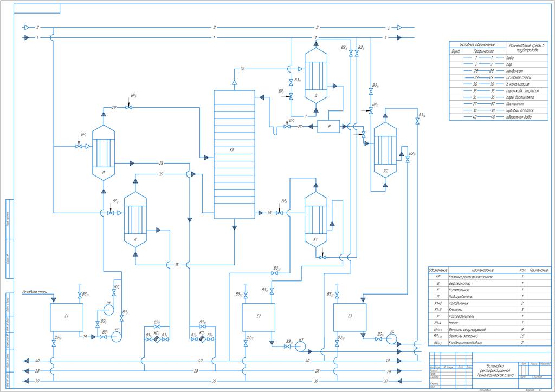Click equipment row 'Колонна ректификационная'
The width and height of the screenshot is (555, 392).
[489, 277]
